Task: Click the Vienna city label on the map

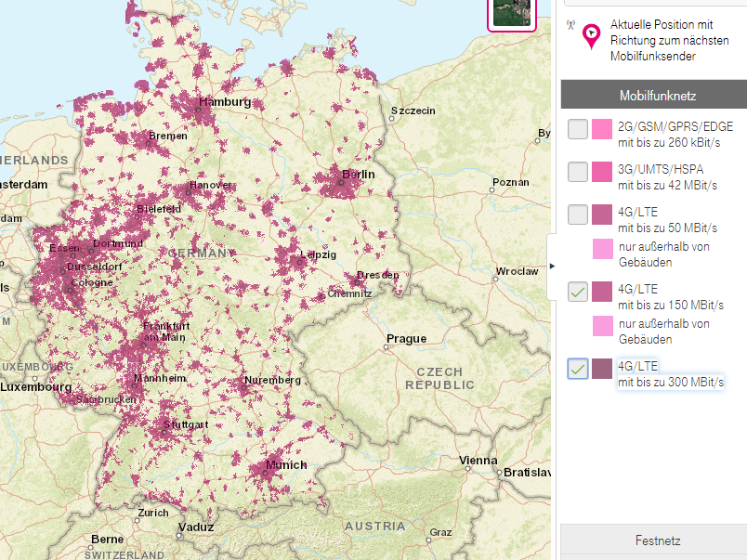Action: pyautogui.click(x=478, y=461)
